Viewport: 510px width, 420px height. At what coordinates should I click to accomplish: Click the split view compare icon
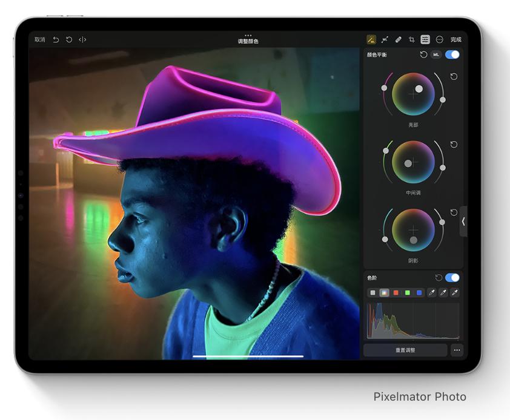(x=83, y=39)
